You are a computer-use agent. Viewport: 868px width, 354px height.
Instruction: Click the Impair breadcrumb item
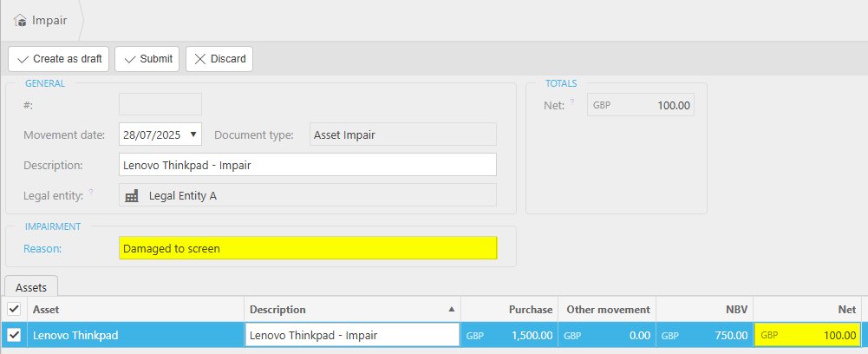(49, 20)
